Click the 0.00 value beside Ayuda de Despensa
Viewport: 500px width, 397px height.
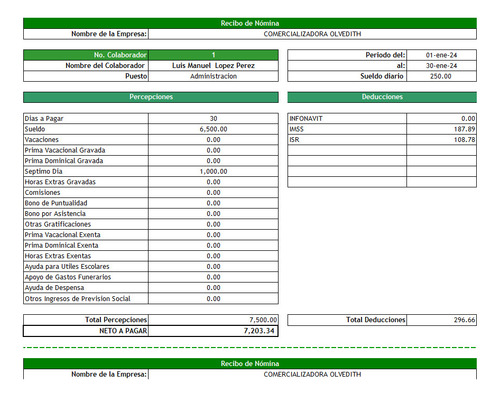[x=213, y=288]
